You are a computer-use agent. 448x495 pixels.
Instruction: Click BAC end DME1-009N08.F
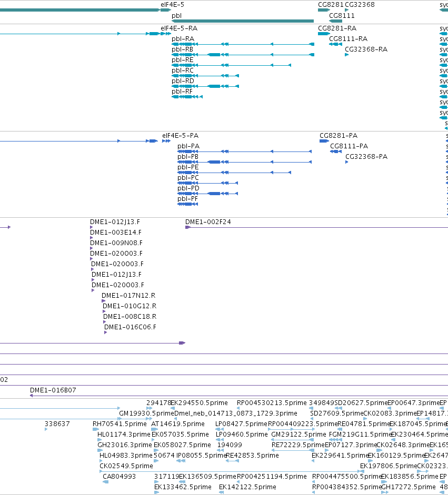116,243
